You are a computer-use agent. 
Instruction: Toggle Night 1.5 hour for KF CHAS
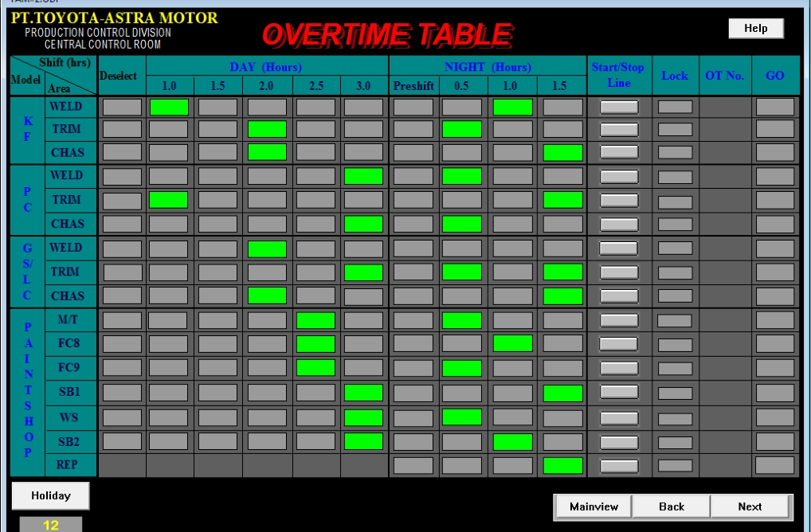pos(562,152)
